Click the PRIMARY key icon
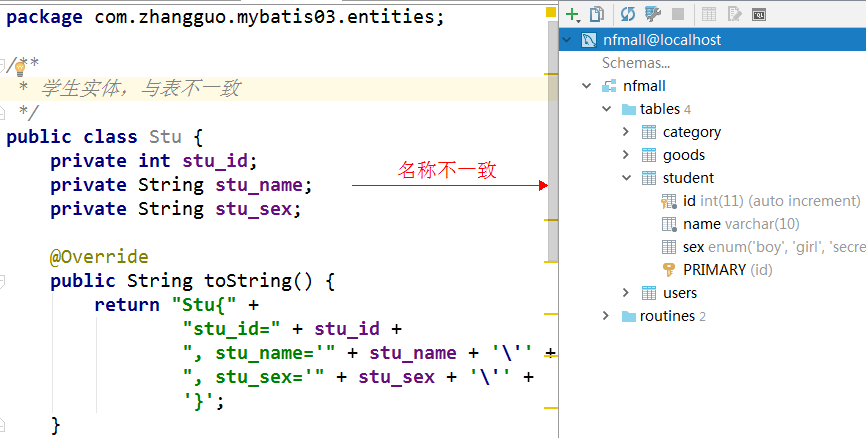 pos(669,270)
